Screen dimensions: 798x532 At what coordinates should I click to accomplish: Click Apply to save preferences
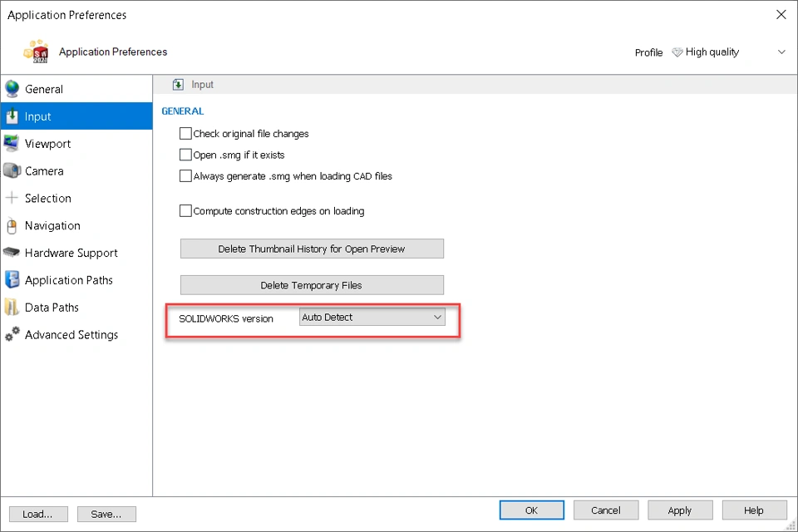[x=680, y=510]
